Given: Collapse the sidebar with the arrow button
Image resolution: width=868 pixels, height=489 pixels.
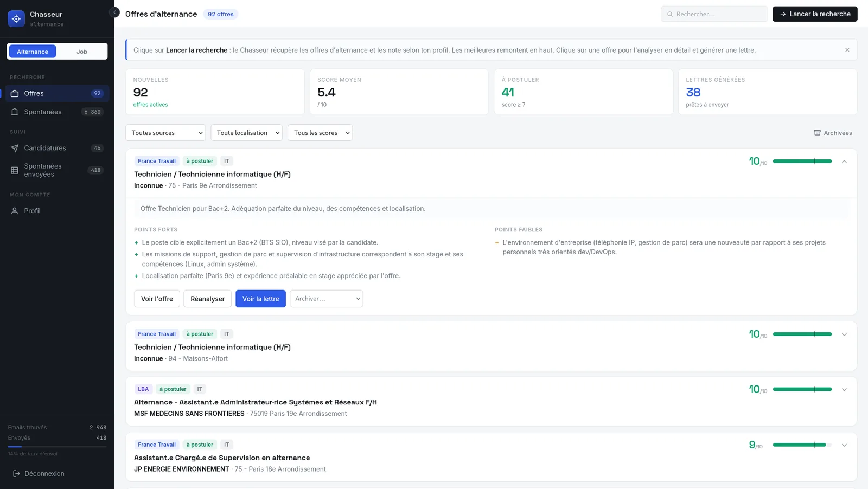Looking at the screenshot, I should click(x=114, y=12).
